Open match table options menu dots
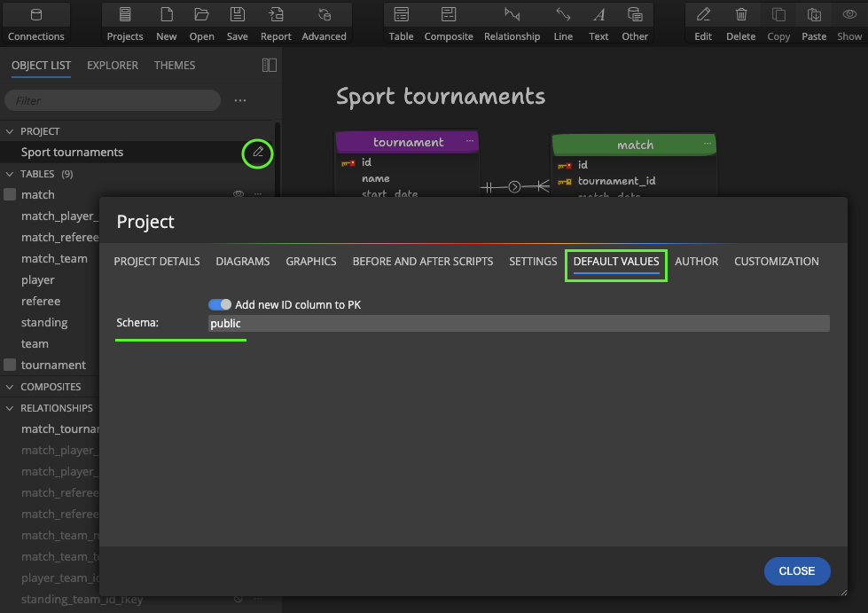The height and width of the screenshot is (613, 868). point(707,144)
